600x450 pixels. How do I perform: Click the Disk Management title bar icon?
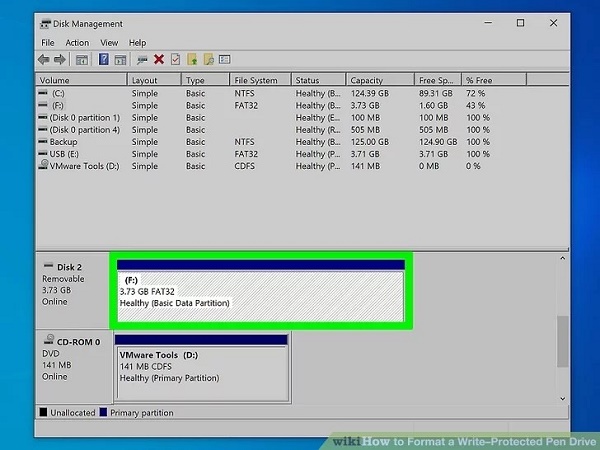pyautogui.click(x=45, y=24)
